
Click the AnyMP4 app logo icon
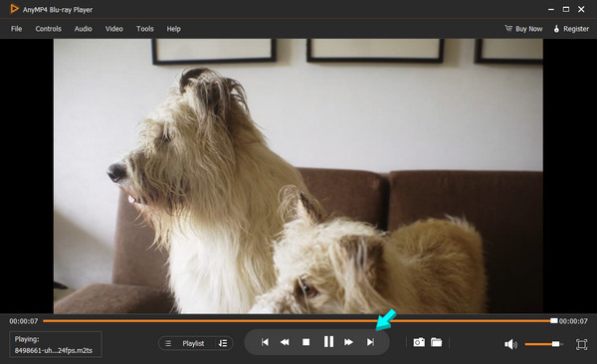click(14, 9)
